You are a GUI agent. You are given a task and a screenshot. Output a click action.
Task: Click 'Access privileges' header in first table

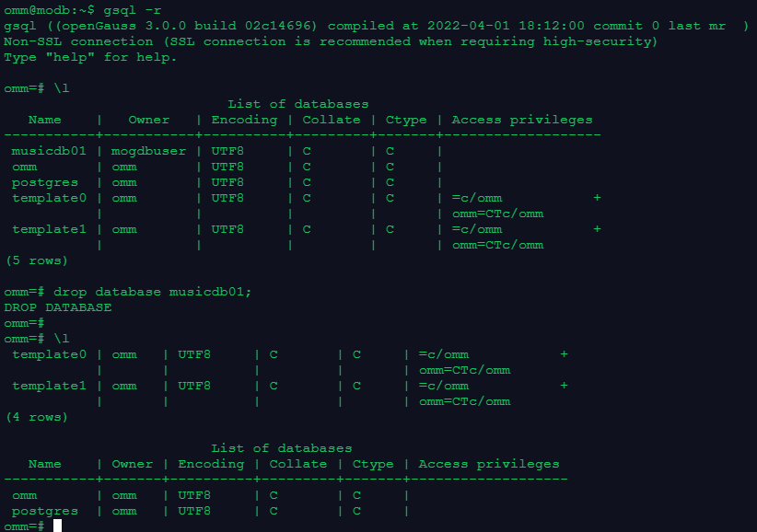pos(522,120)
